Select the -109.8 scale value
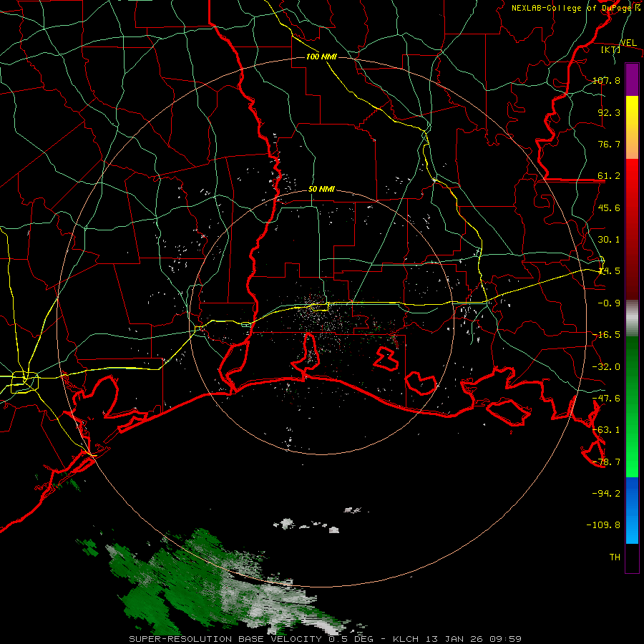 tap(603, 525)
